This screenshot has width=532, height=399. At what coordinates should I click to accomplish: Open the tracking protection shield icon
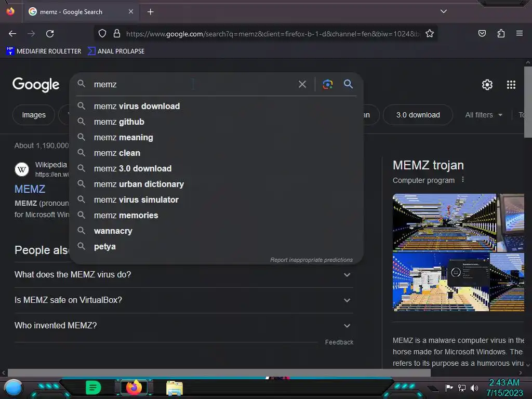pyautogui.click(x=102, y=34)
